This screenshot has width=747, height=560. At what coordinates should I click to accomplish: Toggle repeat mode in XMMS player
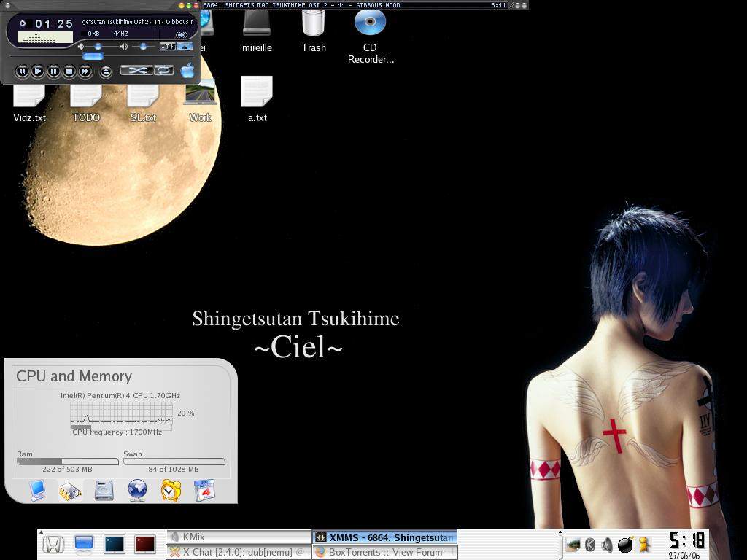point(164,70)
